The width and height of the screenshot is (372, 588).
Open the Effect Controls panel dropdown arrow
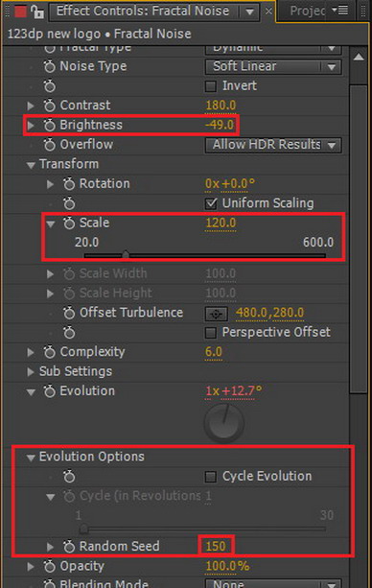(x=249, y=12)
